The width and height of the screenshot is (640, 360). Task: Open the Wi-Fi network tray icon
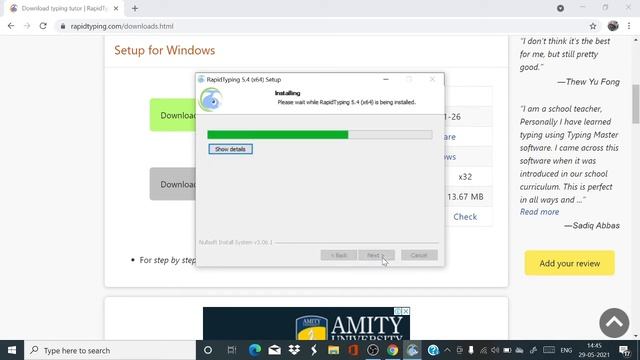(x=483, y=350)
